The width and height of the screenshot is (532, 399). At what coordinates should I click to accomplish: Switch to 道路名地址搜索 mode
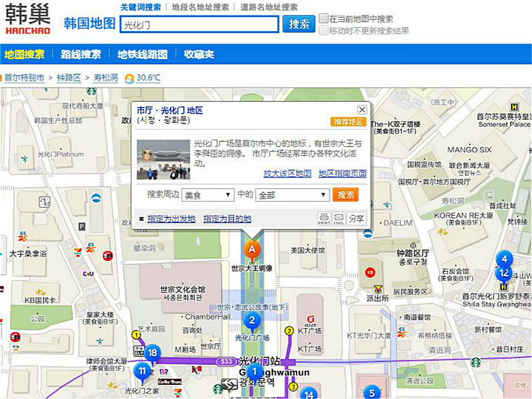pos(269,7)
